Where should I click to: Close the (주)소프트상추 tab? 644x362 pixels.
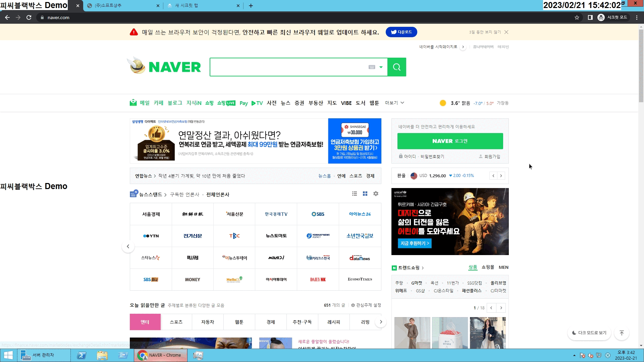158,6
